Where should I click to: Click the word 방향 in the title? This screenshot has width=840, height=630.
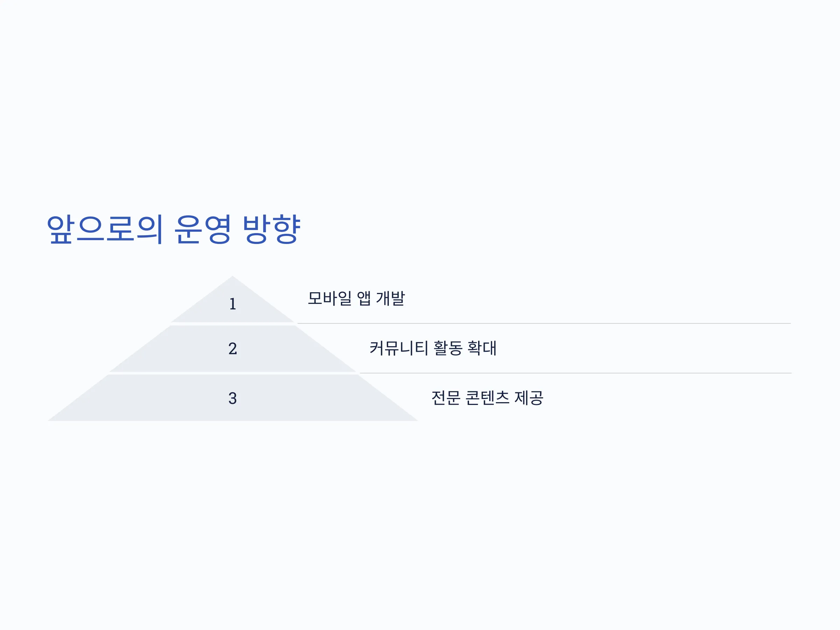(x=272, y=229)
